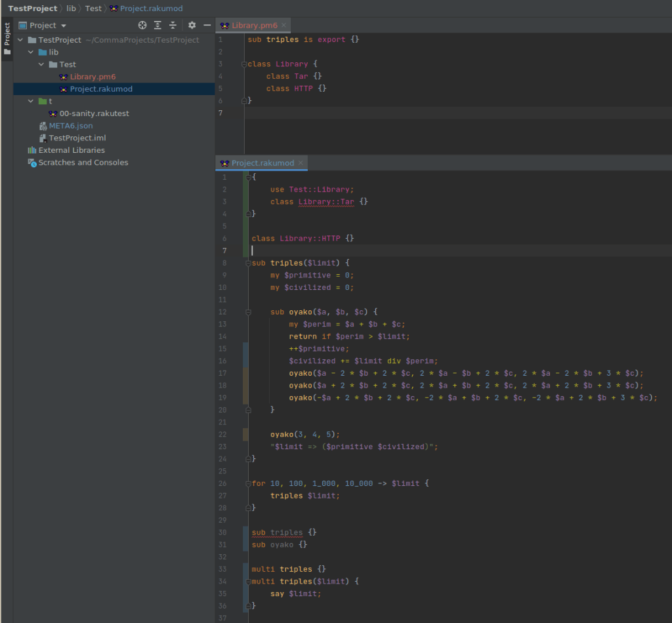Hide the Project panel with minus icon
Viewport: 672px width, 623px height.
tap(207, 26)
